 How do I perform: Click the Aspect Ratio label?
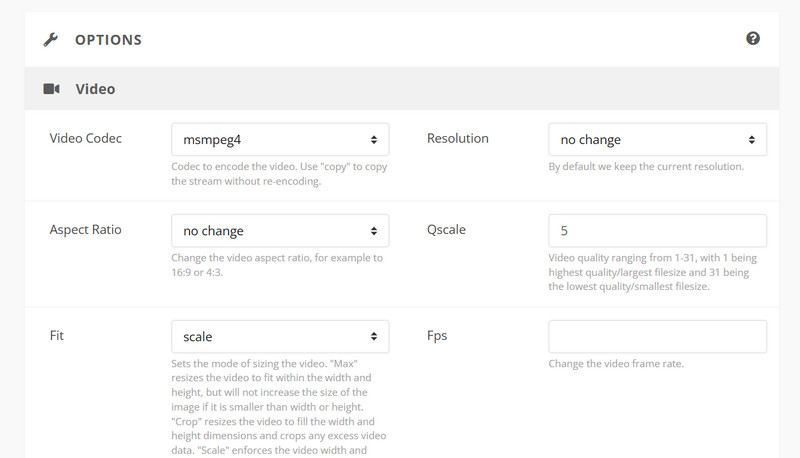pyautogui.click(x=86, y=230)
